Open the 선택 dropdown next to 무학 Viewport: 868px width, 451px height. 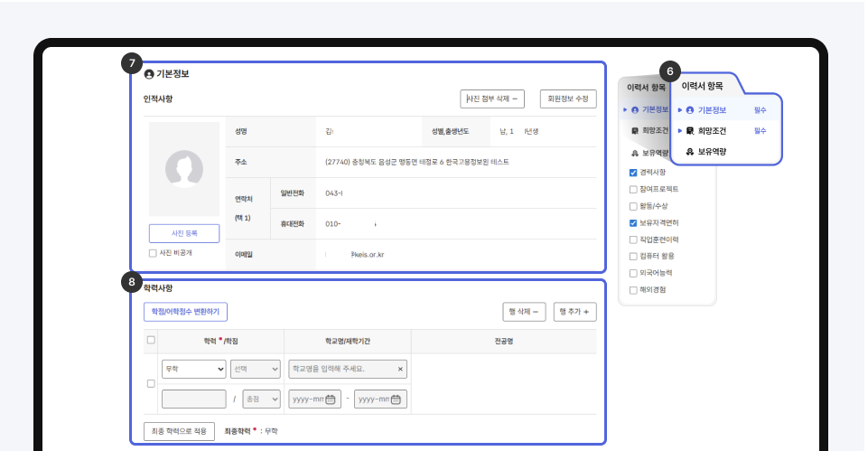pyautogui.click(x=256, y=369)
